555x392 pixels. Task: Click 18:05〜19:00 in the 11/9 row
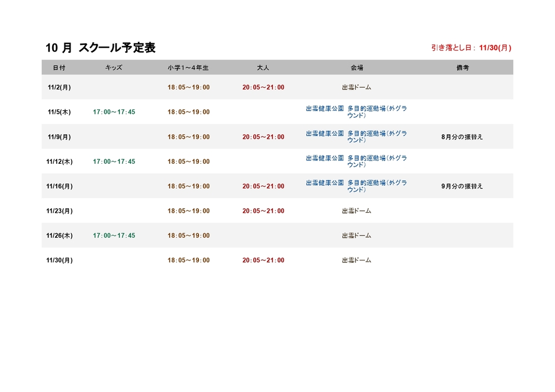(x=189, y=137)
